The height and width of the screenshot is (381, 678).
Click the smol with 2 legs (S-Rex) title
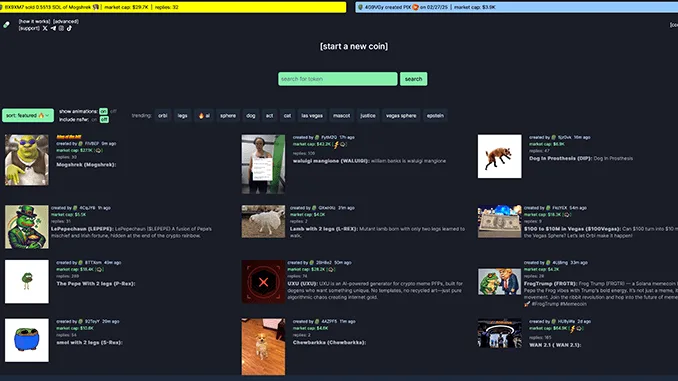(x=90, y=343)
